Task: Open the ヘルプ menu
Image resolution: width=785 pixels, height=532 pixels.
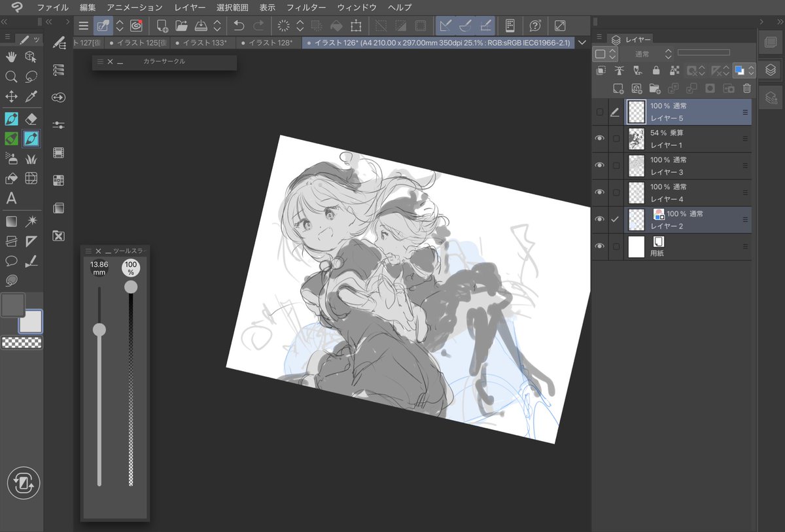Action: click(400, 7)
